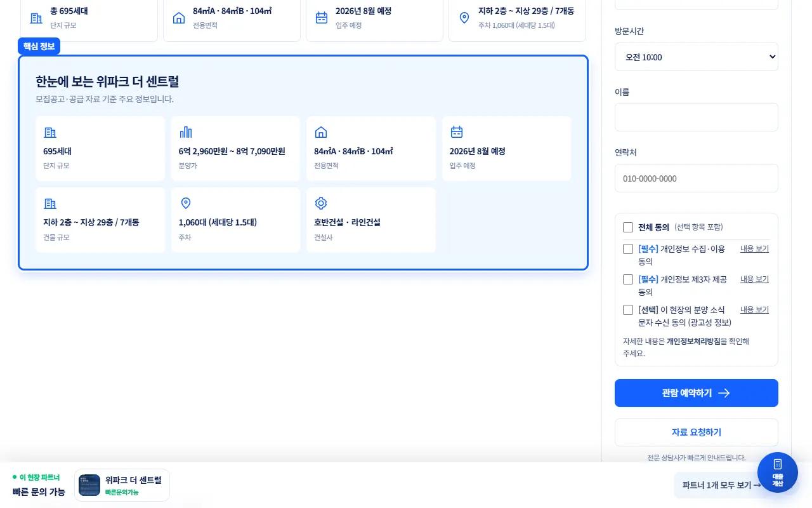
Task: Open the 대출 계산 floating calculator button
Action: click(x=778, y=472)
